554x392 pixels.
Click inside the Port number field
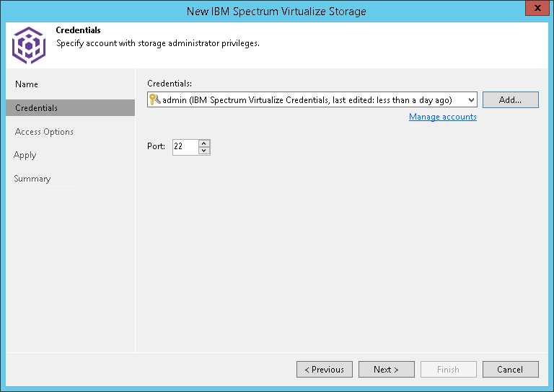pyautogui.click(x=185, y=147)
